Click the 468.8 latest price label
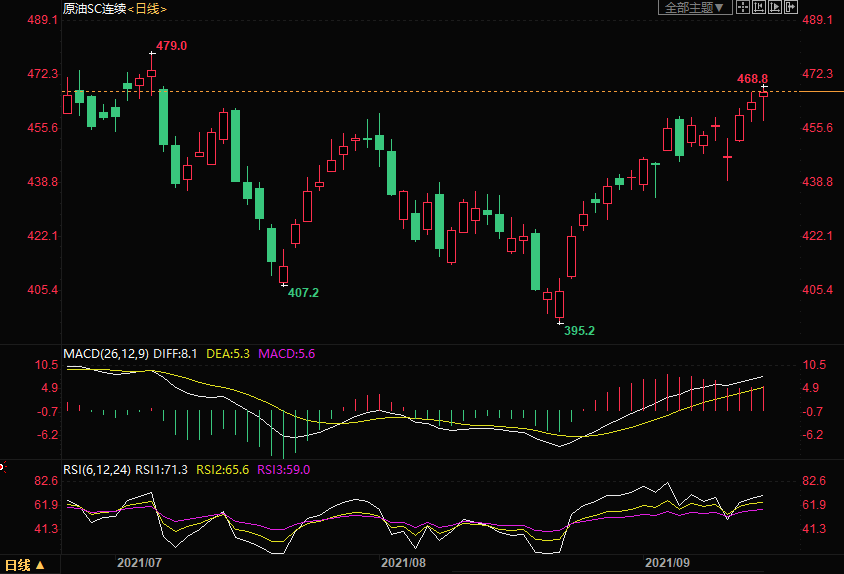Viewport: 844px width, 574px height. (x=752, y=78)
